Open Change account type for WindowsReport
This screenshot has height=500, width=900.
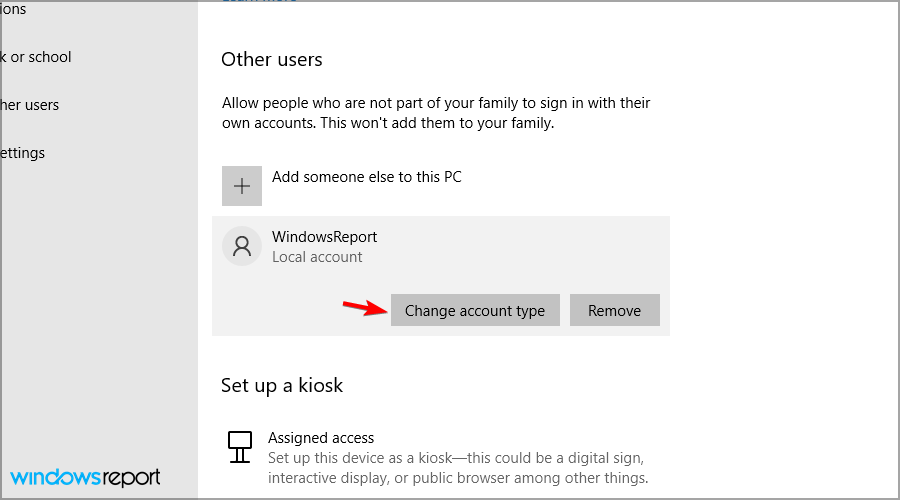475,310
